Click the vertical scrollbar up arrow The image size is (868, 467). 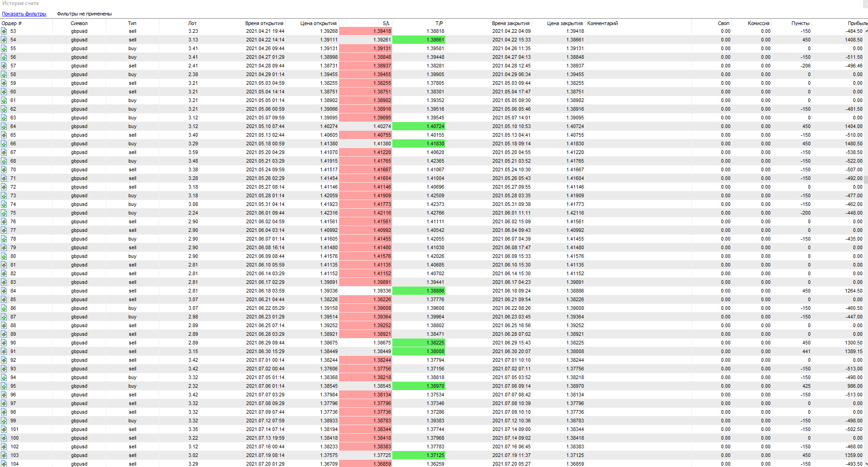coord(866,31)
